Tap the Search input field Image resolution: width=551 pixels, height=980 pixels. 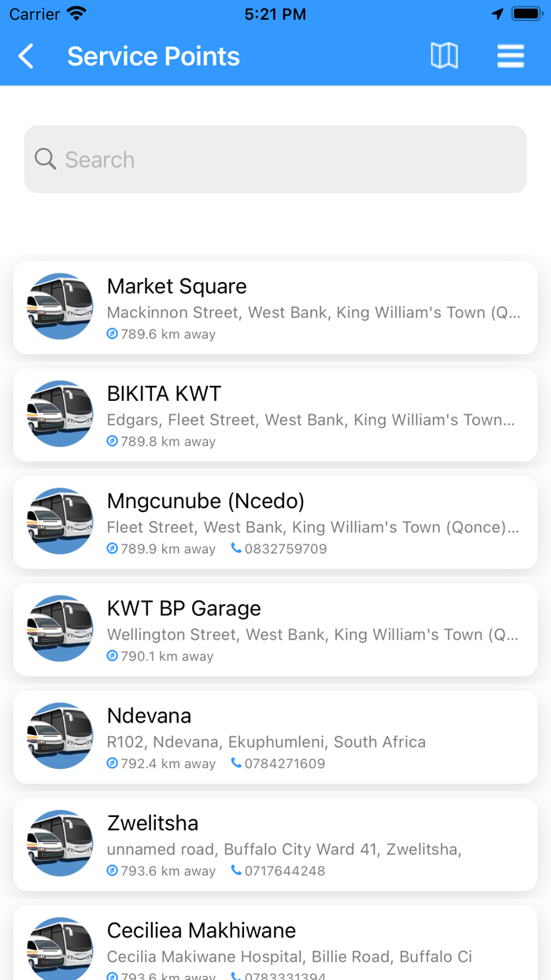[x=275, y=158]
